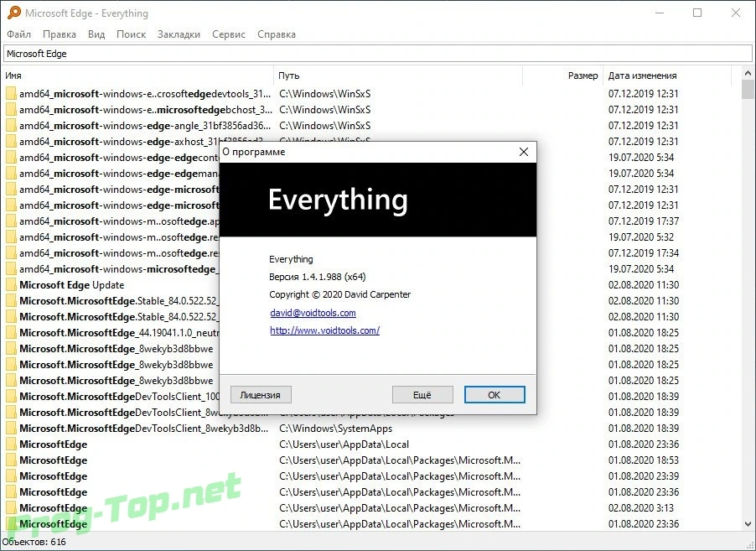
Task: Open the Файл menu
Action: pyautogui.click(x=18, y=34)
